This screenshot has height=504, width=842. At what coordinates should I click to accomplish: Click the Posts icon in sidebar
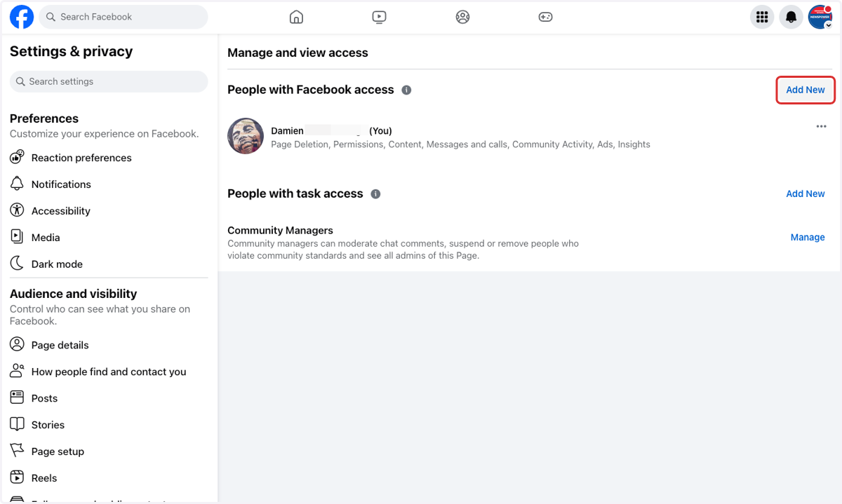pos(17,397)
